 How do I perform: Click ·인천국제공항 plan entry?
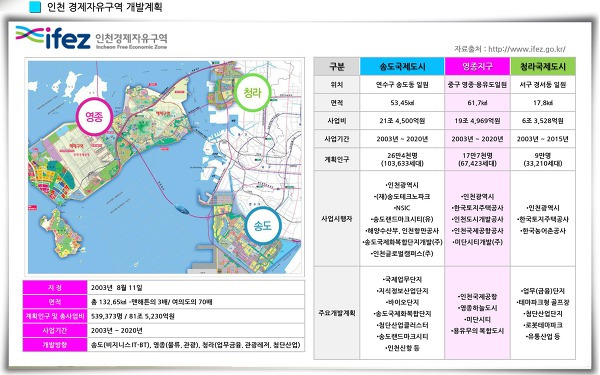click(x=477, y=296)
